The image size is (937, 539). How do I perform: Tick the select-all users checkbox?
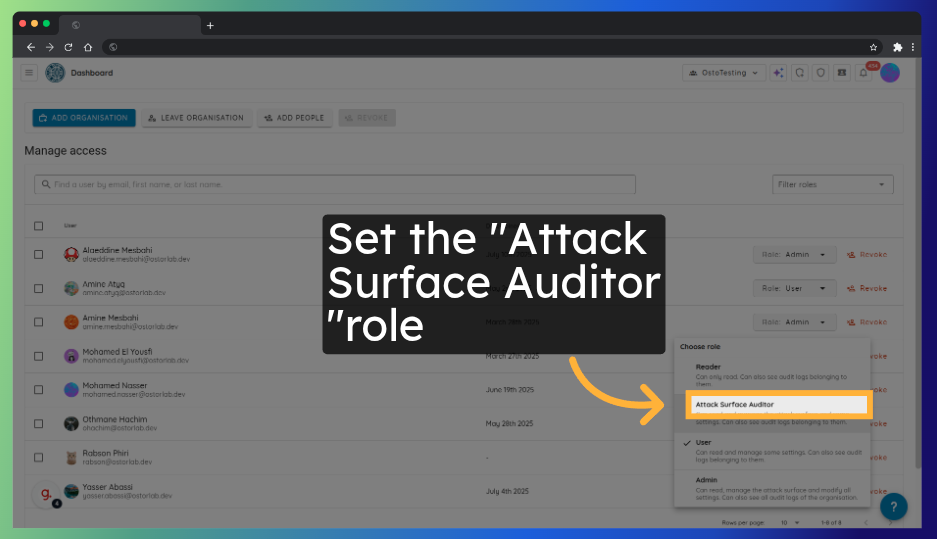click(39, 226)
